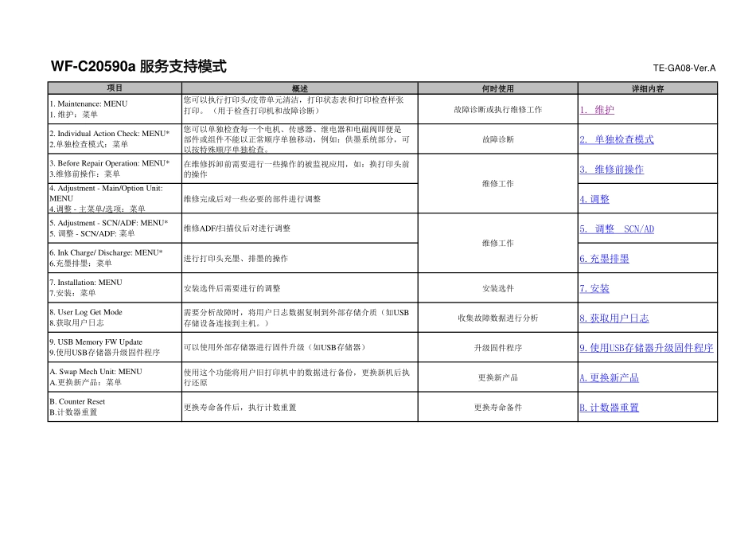Follow the "6. 充墨排墨" hyperlink
Viewport: 756px width, 535px height.
tap(603, 258)
